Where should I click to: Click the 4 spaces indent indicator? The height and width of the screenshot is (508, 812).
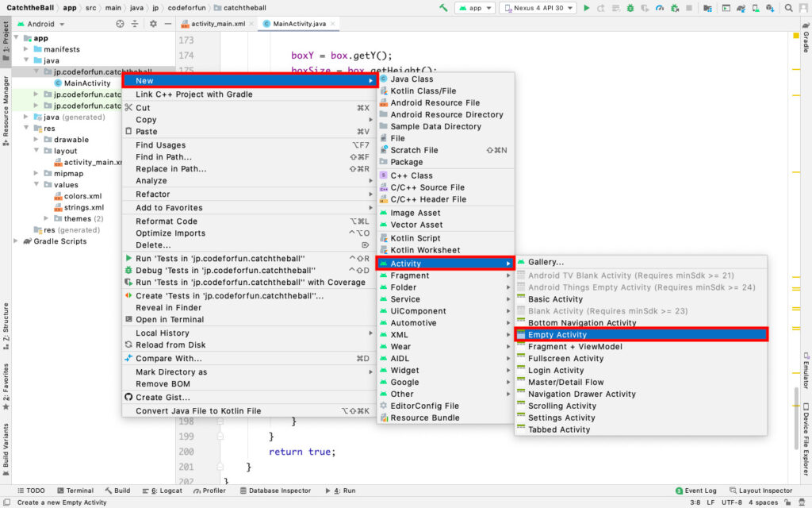click(x=763, y=502)
